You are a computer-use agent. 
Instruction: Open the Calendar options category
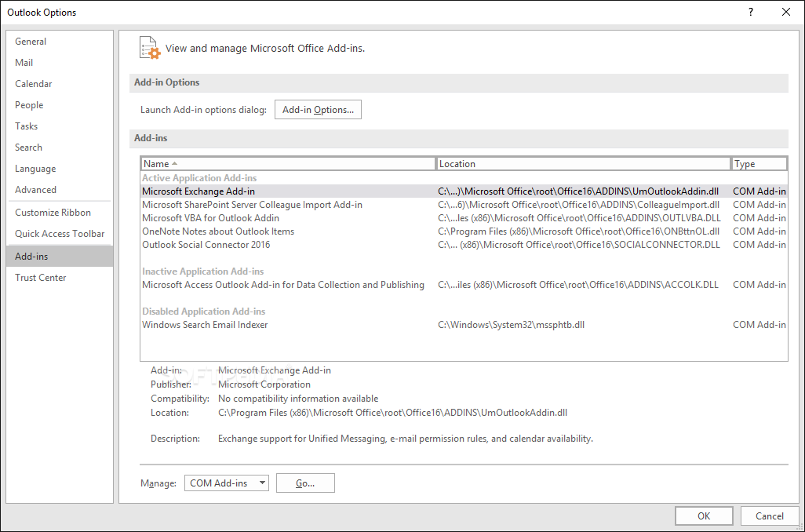click(x=60, y=84)
